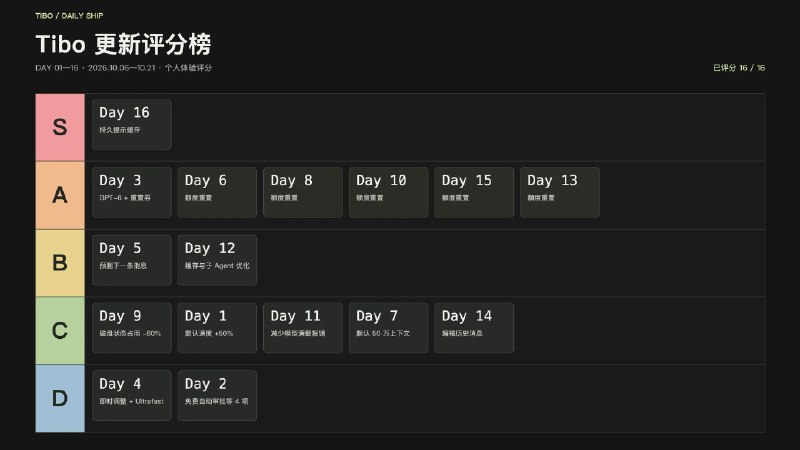The height and width of the screenshot is (450, 800).
Task: Click the Day 3 GPT card
Action: 132,192
